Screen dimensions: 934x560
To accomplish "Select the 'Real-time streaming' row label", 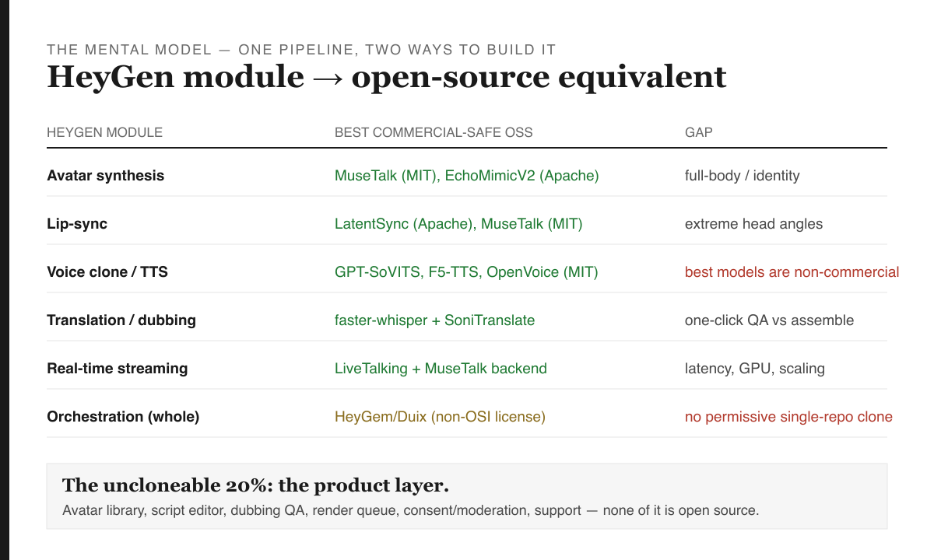I will (117, 369).
